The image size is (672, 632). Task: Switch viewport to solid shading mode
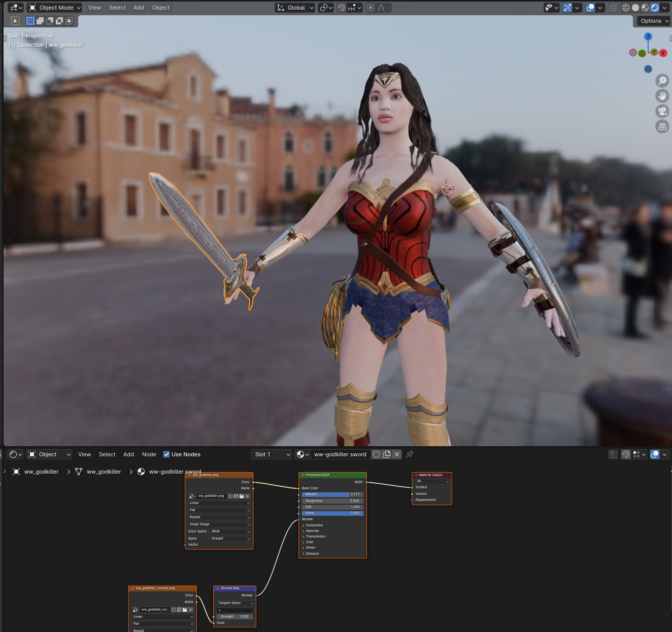click(635, 8)
